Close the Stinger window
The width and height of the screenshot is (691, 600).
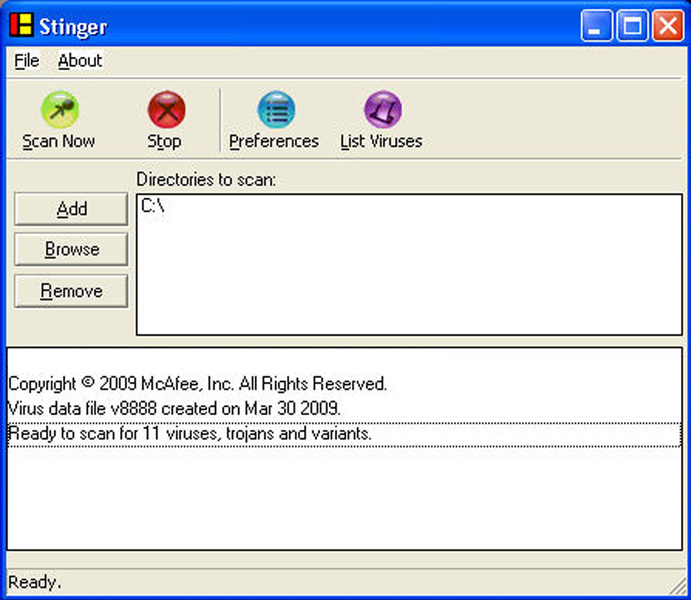pyautogui.click(x=668, y=26)
